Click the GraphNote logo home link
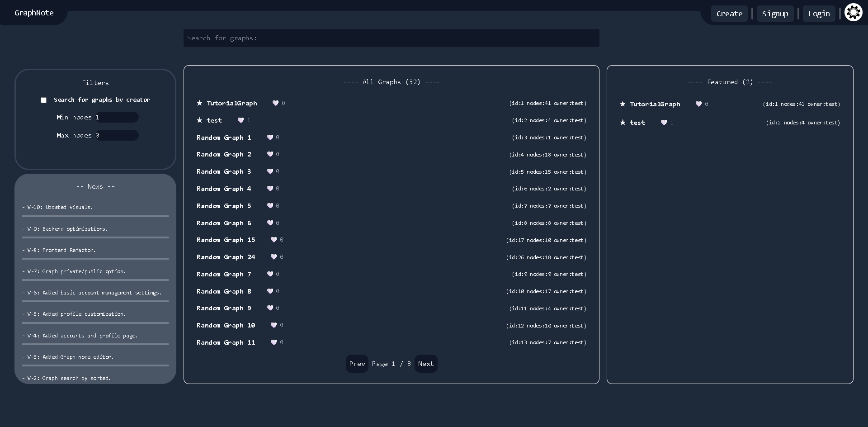The image size is (868, 427). [34, 13]
